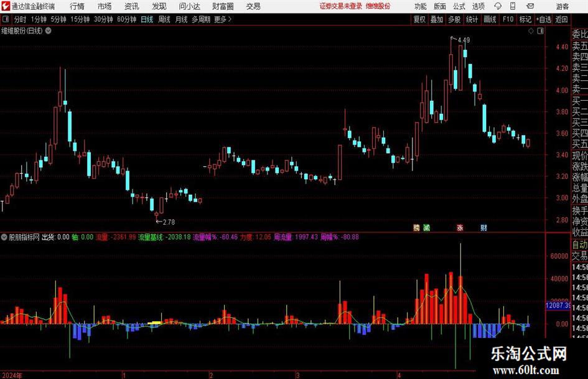The image size is (588, 379).
Task: Click the 财 marker badge on chart
Action: (x=483, y=228)
